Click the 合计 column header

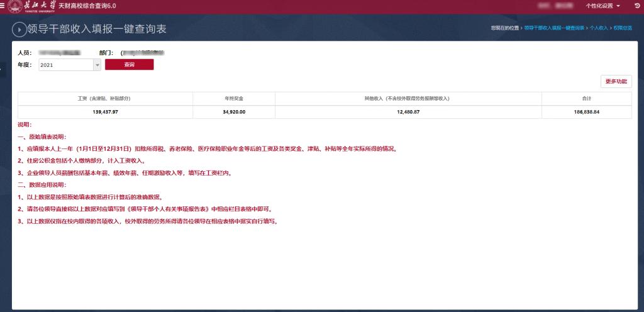586,99
